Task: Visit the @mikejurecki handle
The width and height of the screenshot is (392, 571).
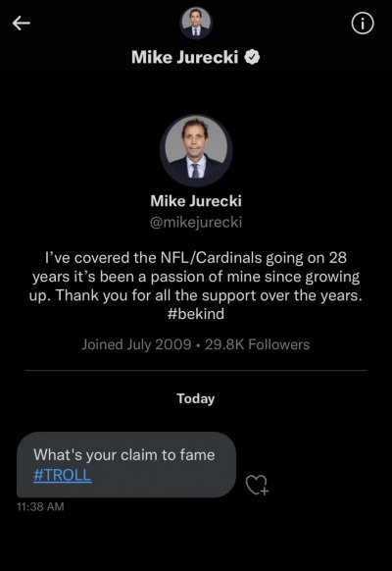Action: (x=196, y=222)
